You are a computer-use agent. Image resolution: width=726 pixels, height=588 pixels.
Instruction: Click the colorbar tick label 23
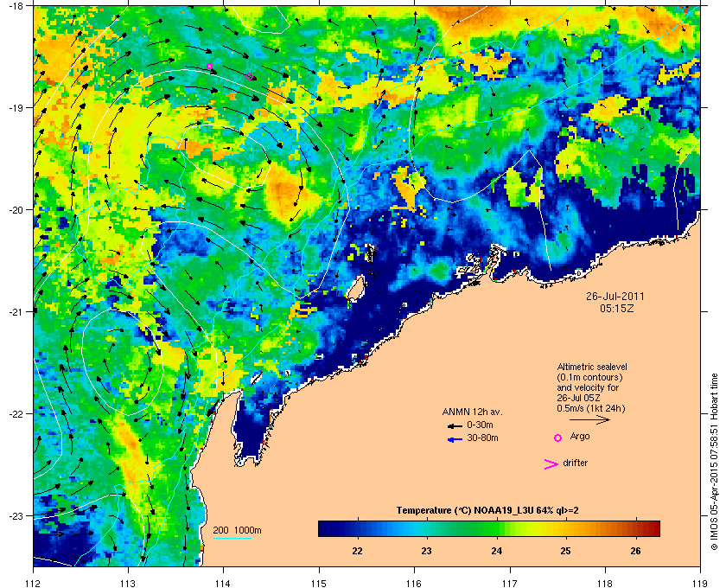(x=426, y=551)
